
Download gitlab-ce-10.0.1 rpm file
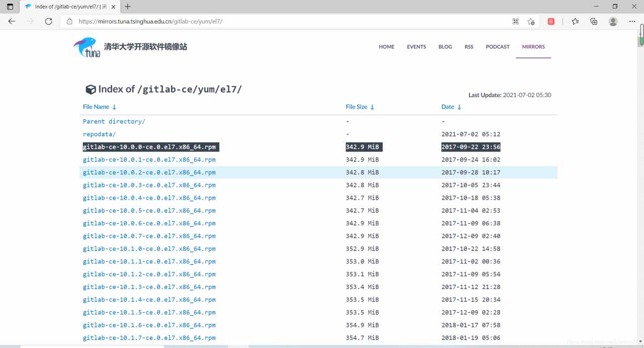point(149,160)
